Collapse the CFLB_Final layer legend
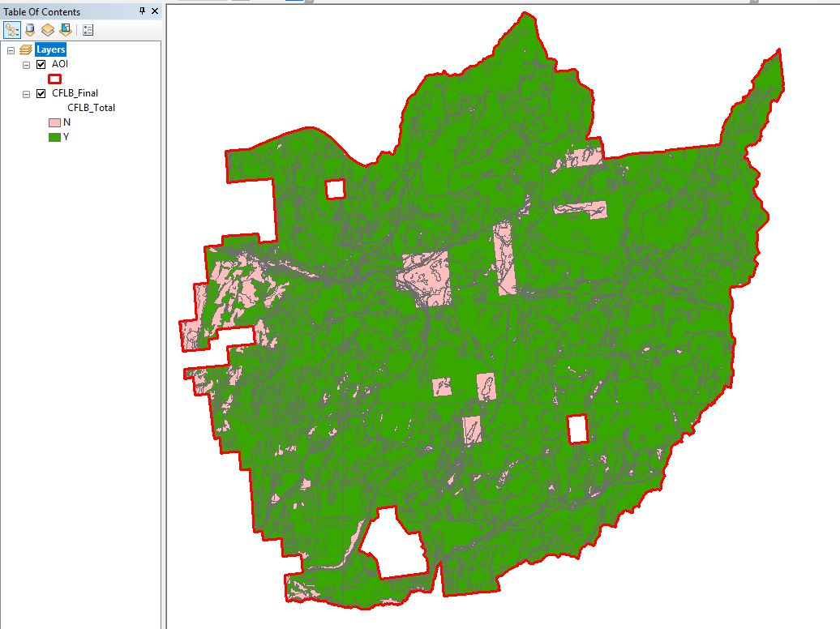The image size is (840, 629). (x=26, y=93)
